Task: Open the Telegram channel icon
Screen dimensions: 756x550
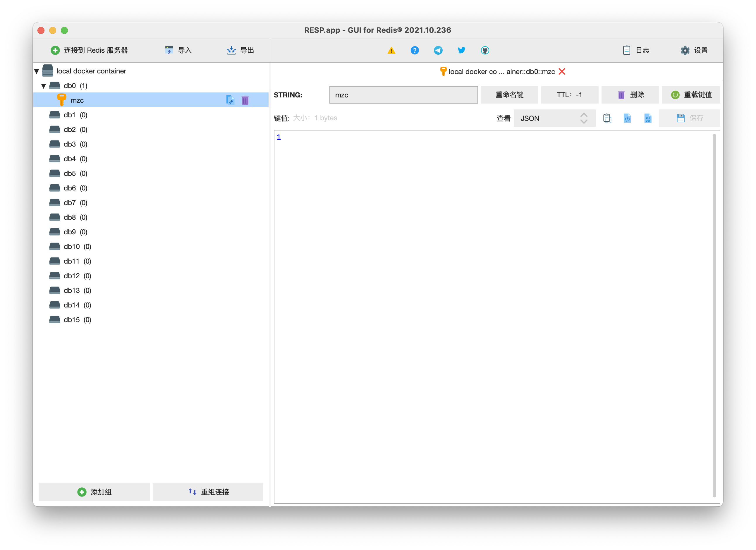Action: tap(438, 50)
